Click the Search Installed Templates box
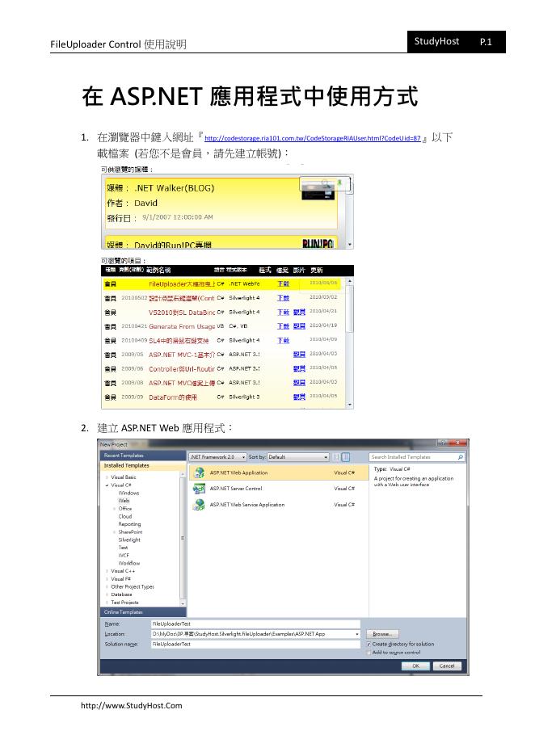This screenshot has width=535, height=756. click(417, 456)
